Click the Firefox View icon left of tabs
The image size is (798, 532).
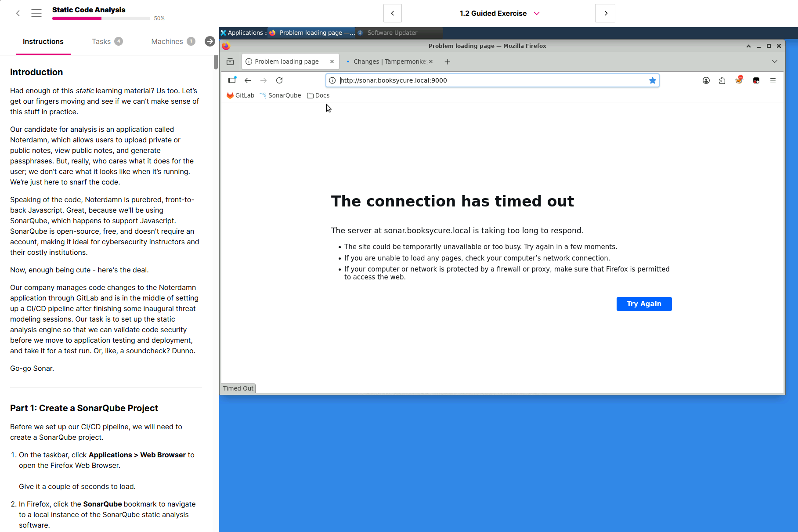[230, 62]
